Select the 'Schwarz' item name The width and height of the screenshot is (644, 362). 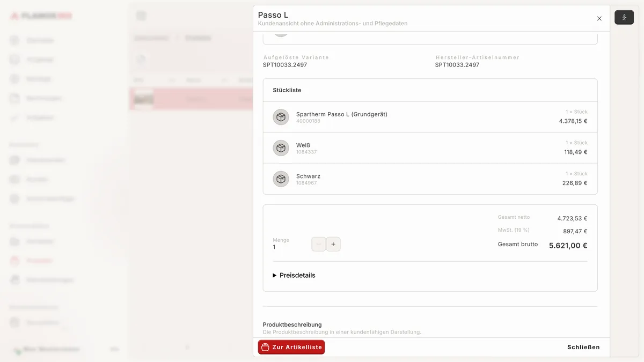coord(308,176)
